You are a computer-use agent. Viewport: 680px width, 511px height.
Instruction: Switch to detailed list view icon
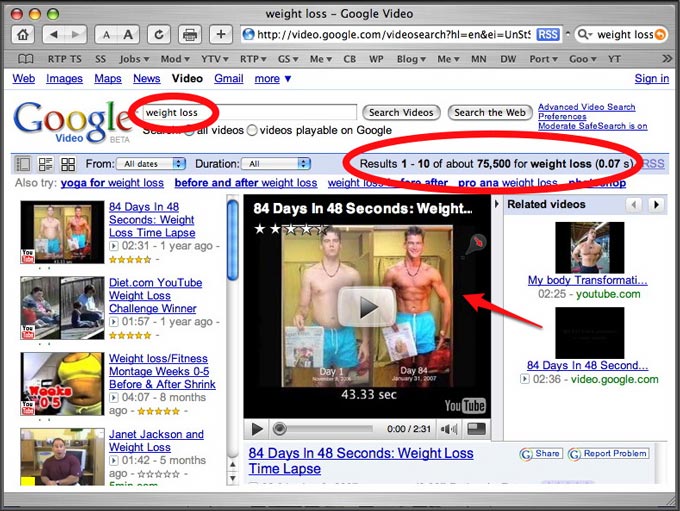click(46, 164)
